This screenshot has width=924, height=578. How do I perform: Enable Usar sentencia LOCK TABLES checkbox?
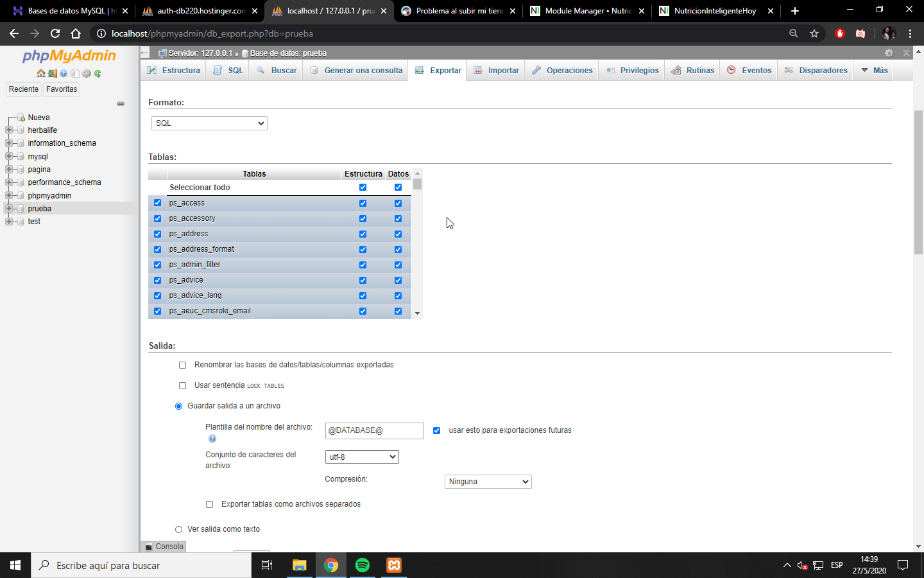click(x=183, y=386)
